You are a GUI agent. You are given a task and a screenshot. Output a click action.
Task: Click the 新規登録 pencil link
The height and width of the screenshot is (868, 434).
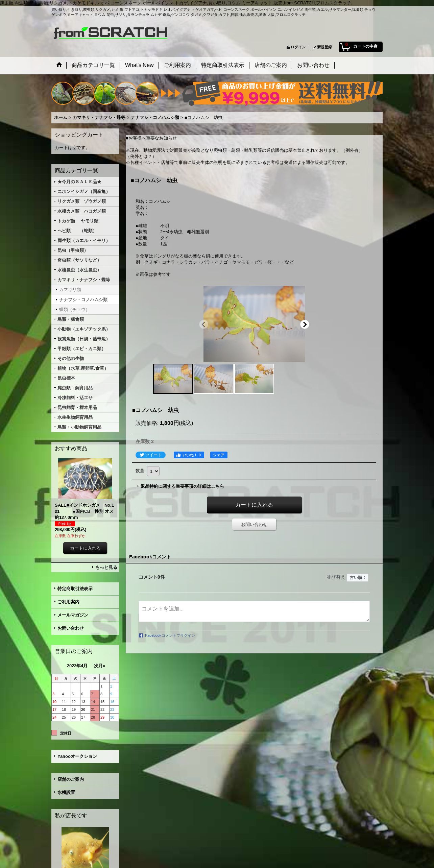[322, 47]
